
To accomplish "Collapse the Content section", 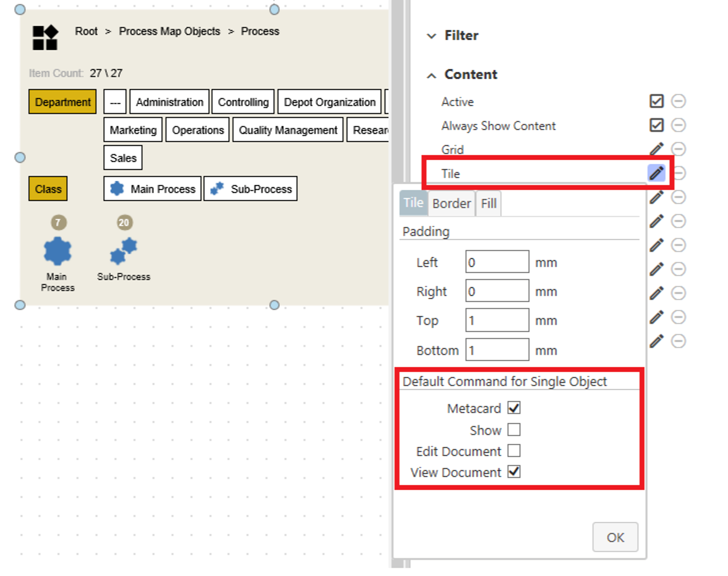I will [470, 74].
